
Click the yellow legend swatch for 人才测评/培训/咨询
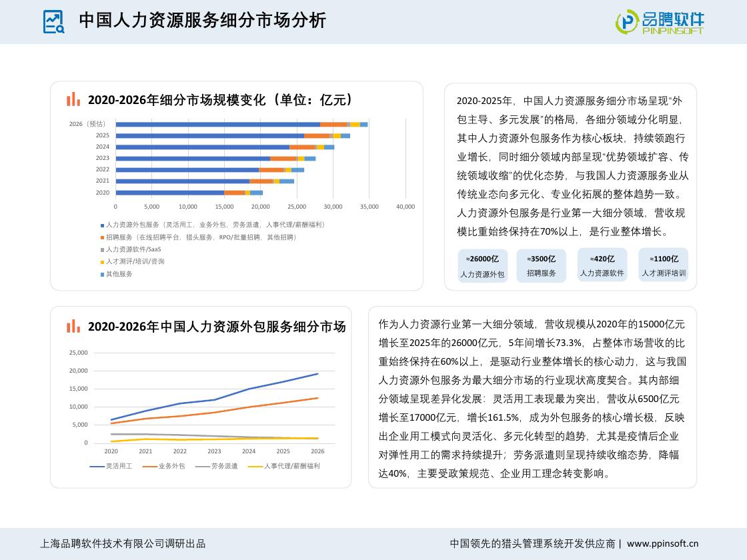(102, 262)
